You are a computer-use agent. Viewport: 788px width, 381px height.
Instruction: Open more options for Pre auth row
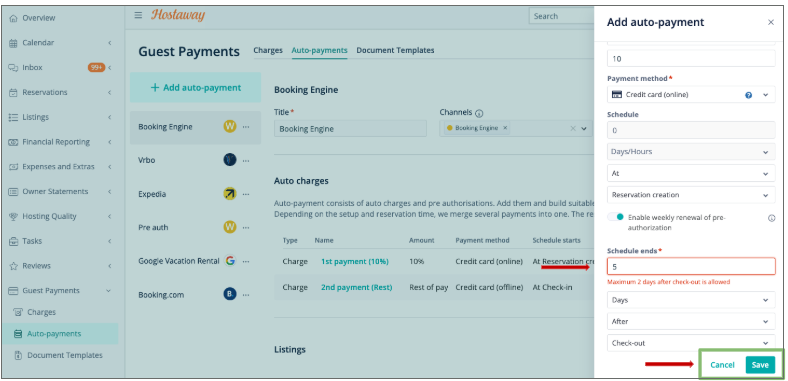246,228
